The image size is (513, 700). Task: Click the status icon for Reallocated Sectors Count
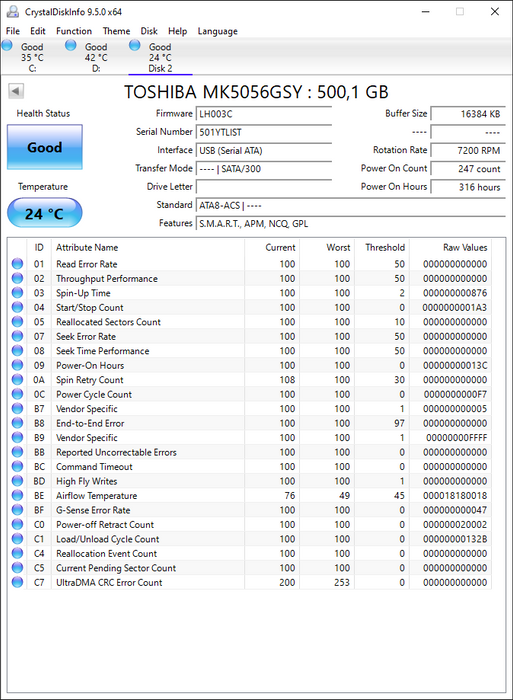tap(17, 322)
